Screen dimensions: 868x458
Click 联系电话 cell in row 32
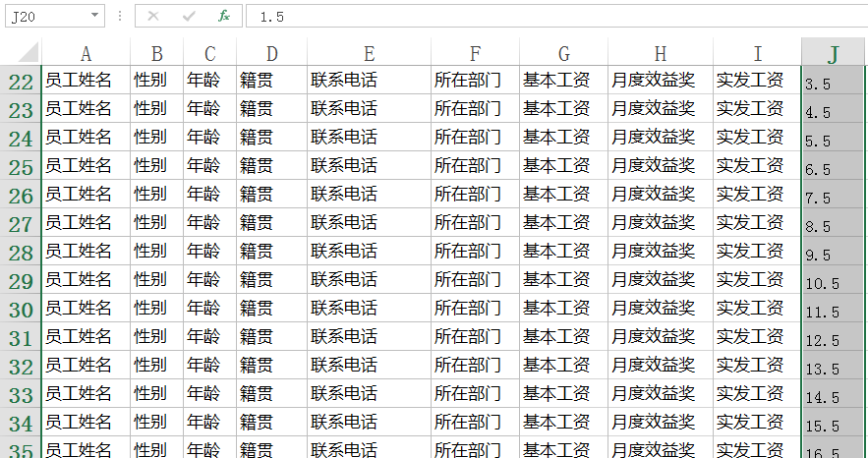[370, 366]
